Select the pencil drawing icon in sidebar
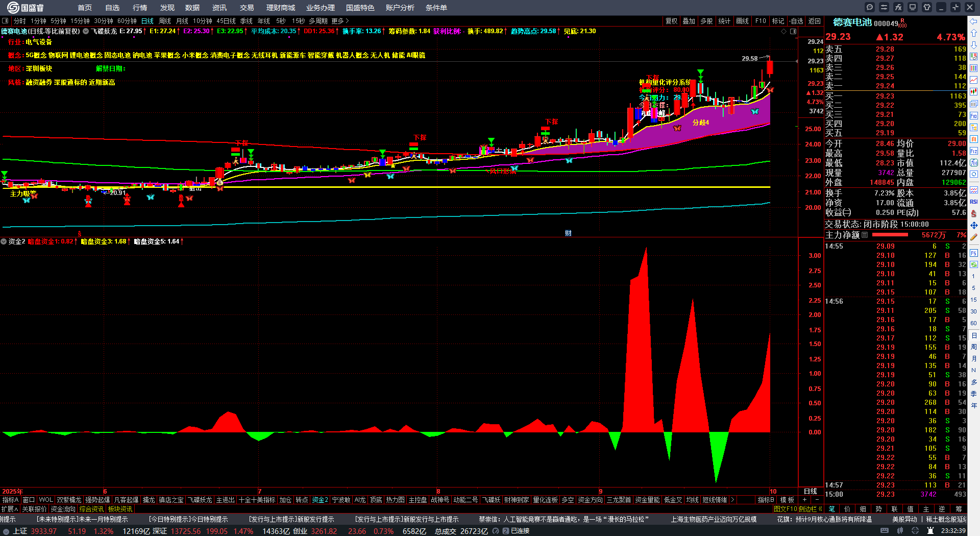 974,237
